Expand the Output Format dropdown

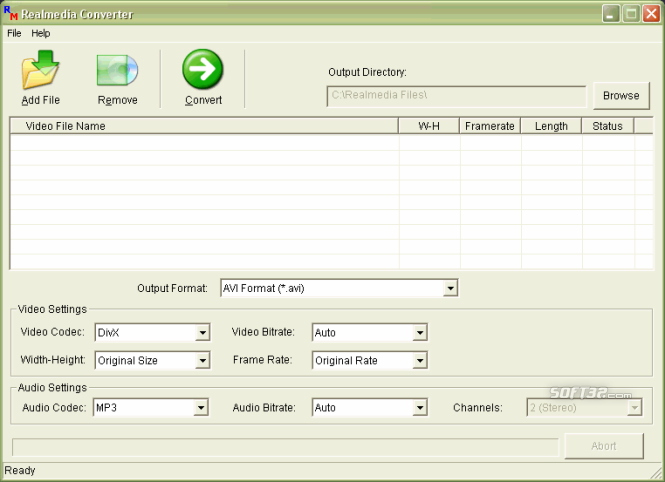[x=450, y=288]
